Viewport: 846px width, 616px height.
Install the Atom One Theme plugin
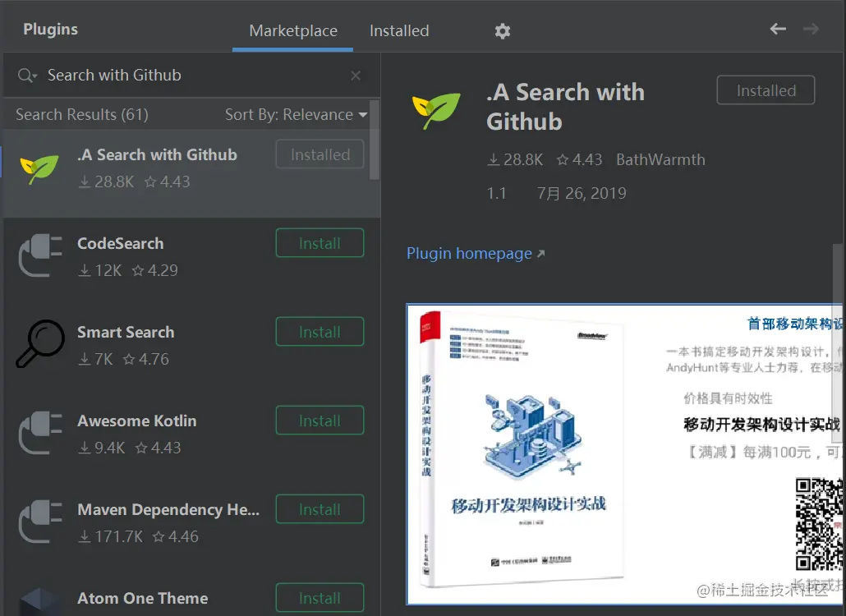pos(320,598)
